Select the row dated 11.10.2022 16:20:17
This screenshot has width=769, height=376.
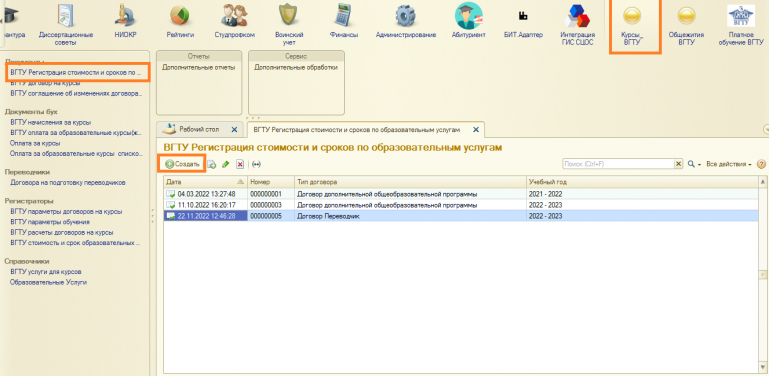click(461, 205)
